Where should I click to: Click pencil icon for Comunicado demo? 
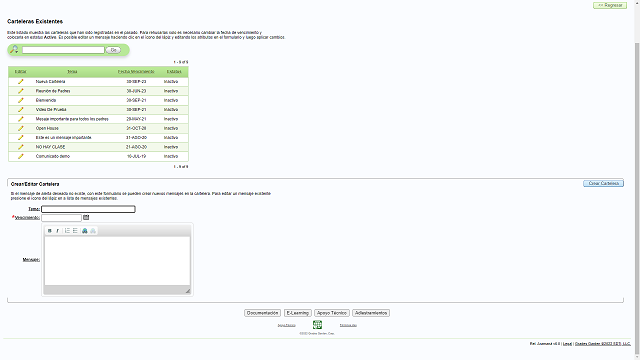click(20, 156)
